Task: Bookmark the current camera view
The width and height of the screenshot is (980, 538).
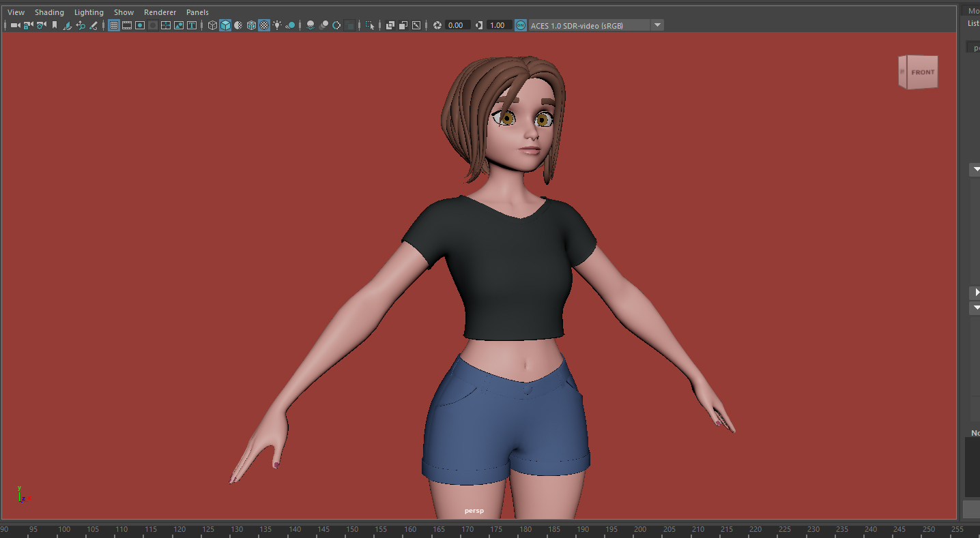Action: point(54,25)
